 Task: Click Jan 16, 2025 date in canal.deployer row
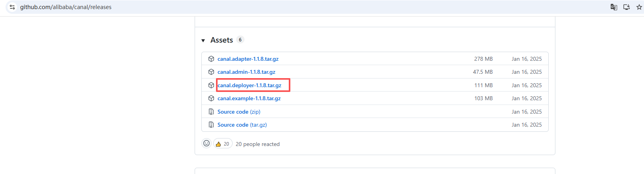[527, 85]
